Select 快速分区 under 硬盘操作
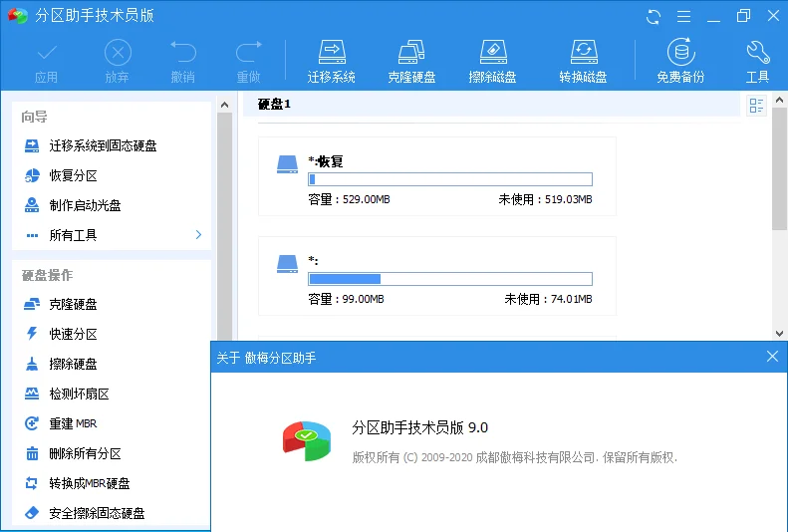 pyautogui.click(x=74, y=334)
